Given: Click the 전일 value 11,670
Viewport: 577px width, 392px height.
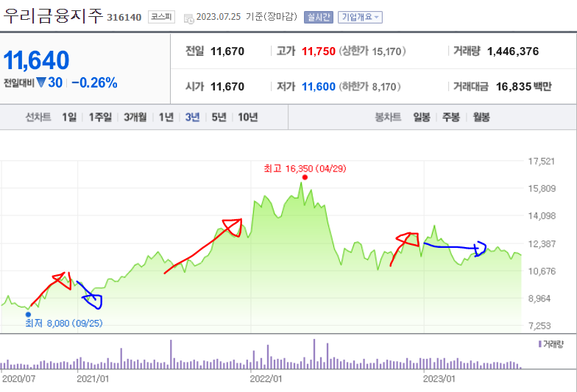Looking at the screenshot, I should 227,51.
